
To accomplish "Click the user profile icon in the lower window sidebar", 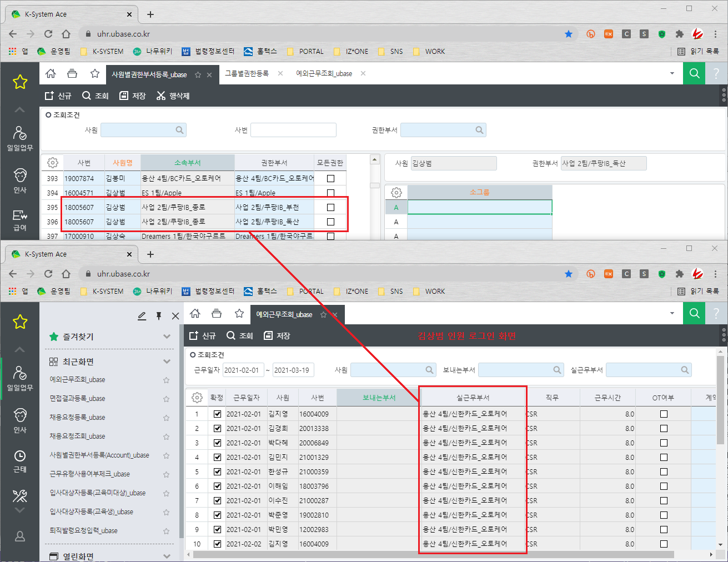I will [x=20, y=536].
